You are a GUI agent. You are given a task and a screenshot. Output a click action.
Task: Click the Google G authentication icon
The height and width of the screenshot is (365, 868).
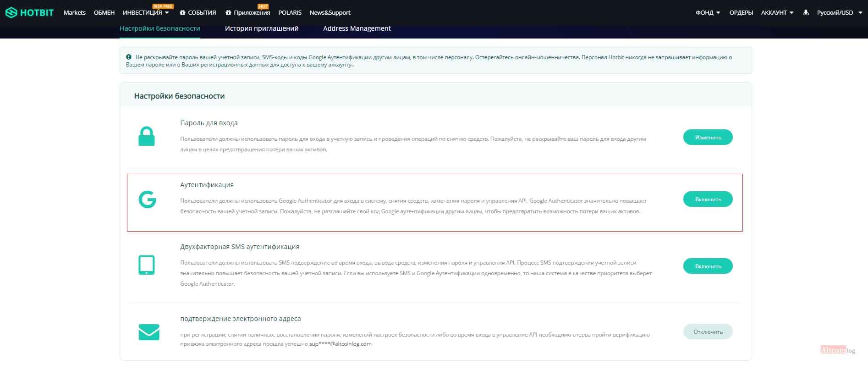[147, 199]
